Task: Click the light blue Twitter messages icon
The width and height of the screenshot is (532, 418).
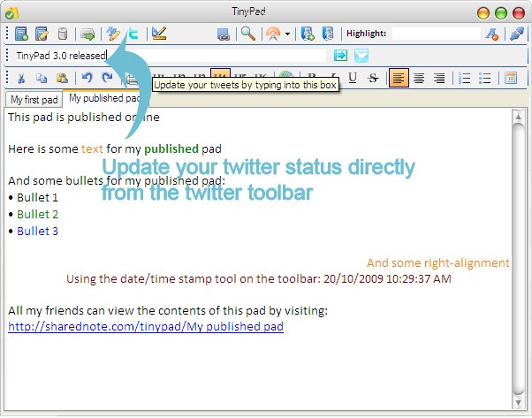Action: click(361, 56)
